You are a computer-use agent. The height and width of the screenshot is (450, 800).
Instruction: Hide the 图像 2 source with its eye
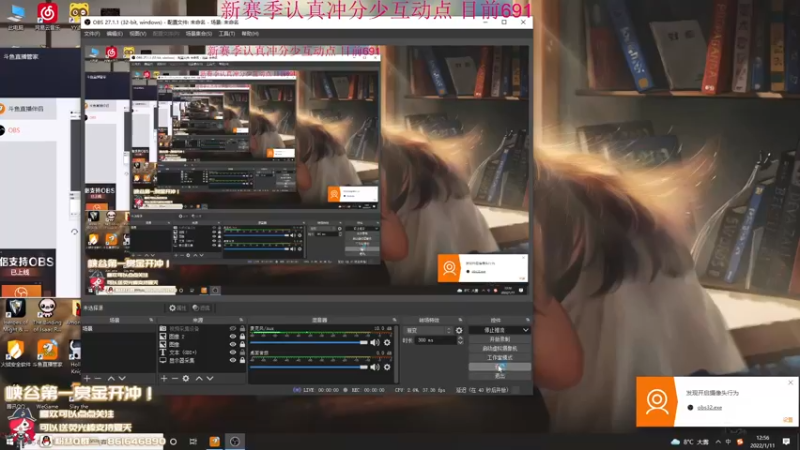(233, 337)
